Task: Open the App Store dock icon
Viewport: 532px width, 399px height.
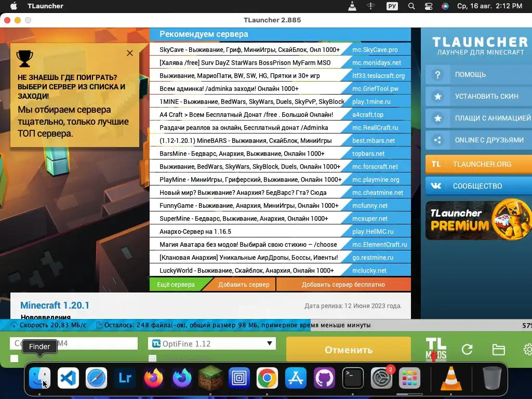Action: pyautogui.click(x=296, y=378)
